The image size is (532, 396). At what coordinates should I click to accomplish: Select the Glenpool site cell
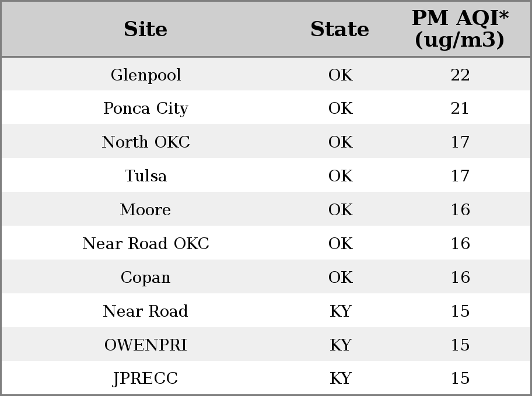coord(146,75)
